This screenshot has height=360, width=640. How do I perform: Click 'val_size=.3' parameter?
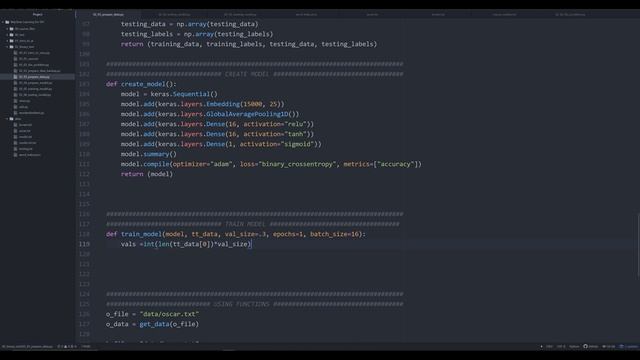click(245, 234)
